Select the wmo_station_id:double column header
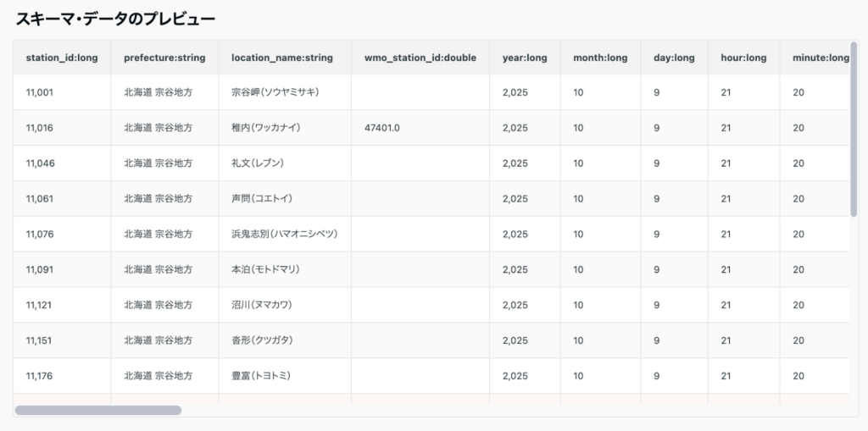Image resolution: width=868 pixels, height=431 pixels. [x=420, y=58]
